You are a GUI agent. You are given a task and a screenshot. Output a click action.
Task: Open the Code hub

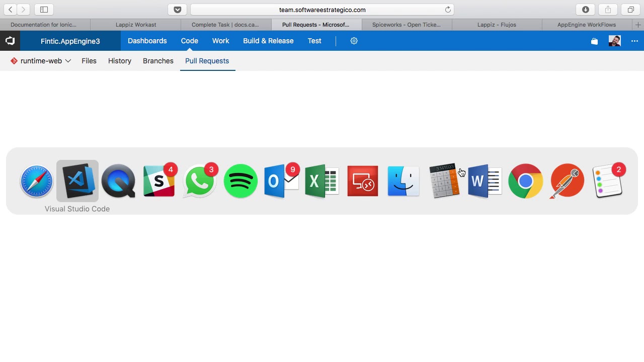click(190, 41)
